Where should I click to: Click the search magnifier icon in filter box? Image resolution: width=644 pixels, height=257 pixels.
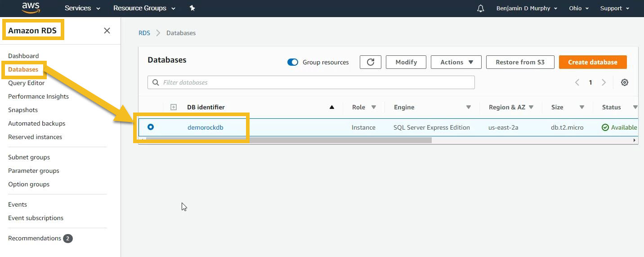tap(156, 82)
